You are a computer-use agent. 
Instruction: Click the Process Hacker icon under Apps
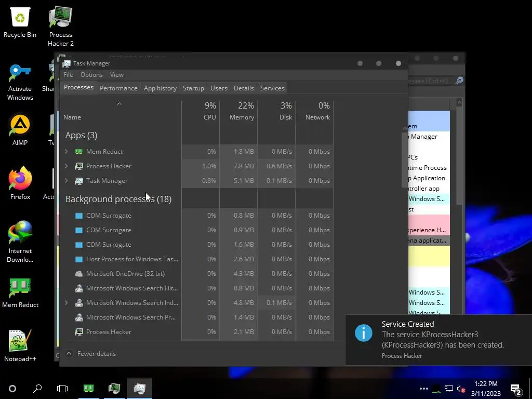[x=79, y=166]
